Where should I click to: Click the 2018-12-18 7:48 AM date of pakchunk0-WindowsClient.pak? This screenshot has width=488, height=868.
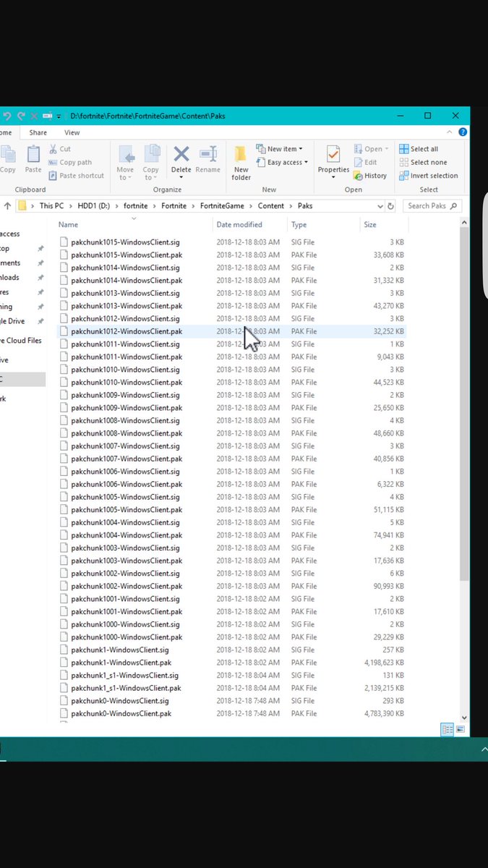coord(248,714)
